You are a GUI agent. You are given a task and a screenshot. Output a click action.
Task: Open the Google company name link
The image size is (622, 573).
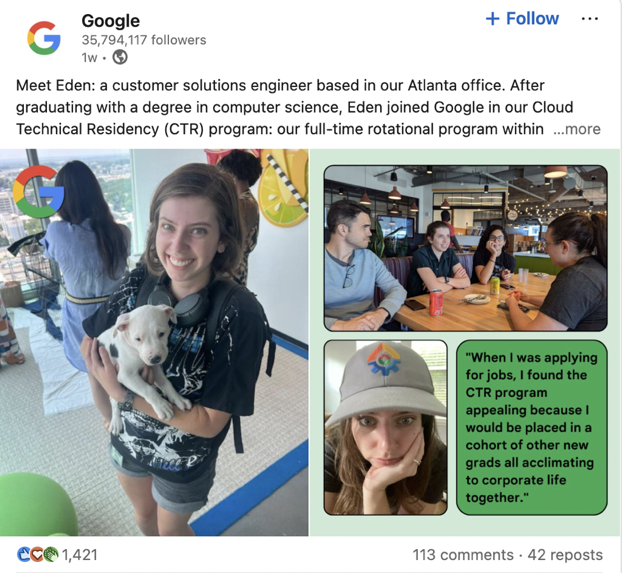point(111,21)
